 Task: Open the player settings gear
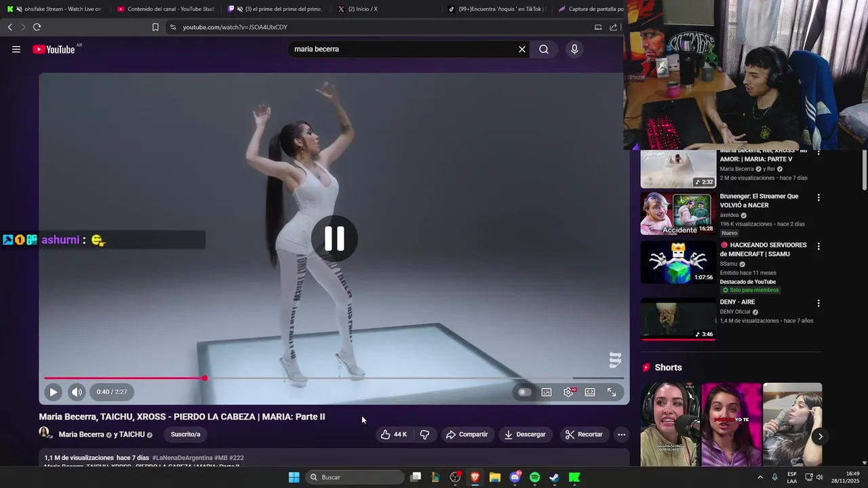click(x=568, y=392)
